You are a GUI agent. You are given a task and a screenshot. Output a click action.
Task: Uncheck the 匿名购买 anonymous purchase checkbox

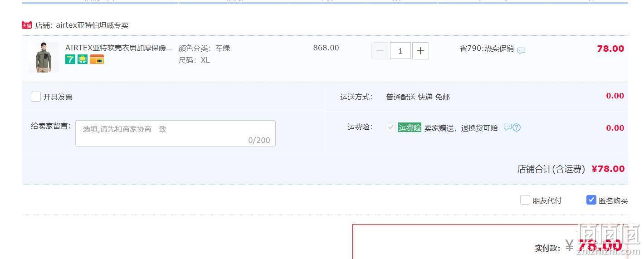(x=591, y=200)
